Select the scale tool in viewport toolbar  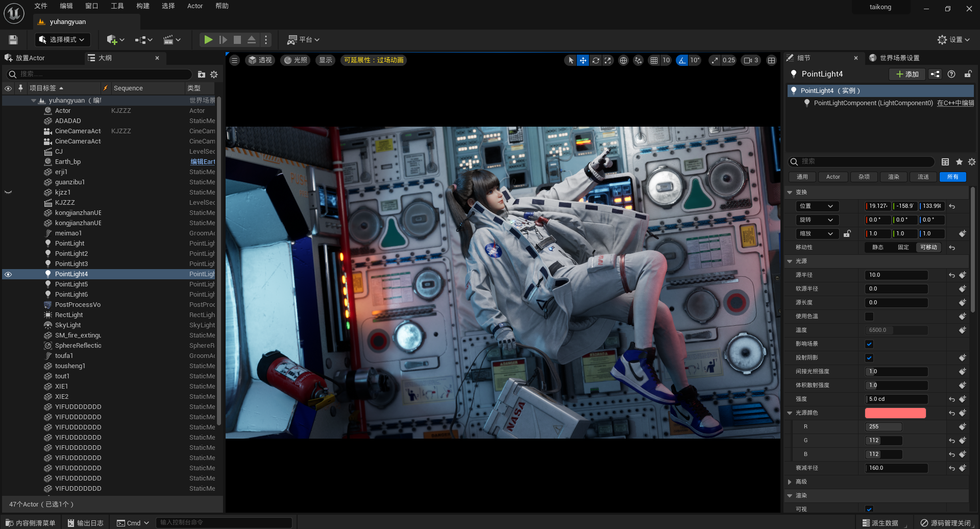pyautogui.click(x=607, y=60)
